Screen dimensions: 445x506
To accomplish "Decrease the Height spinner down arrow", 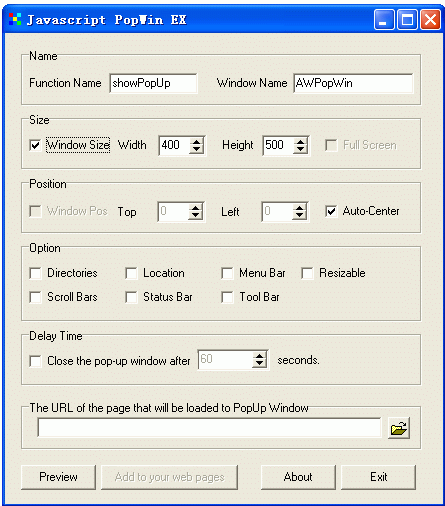I will tap(300, 149).
